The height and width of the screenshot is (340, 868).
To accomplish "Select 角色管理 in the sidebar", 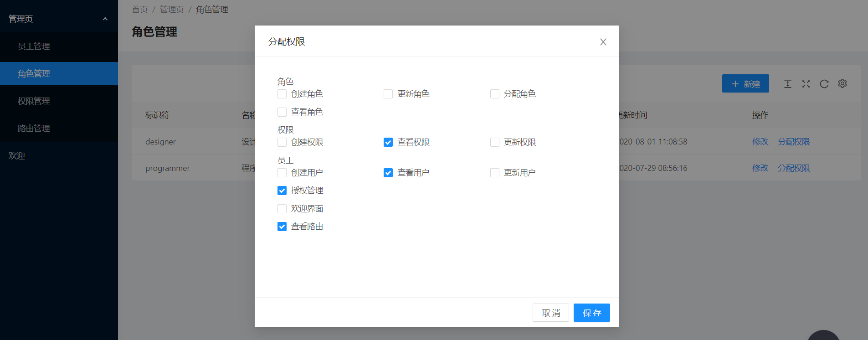I will (x=59, y=73).
